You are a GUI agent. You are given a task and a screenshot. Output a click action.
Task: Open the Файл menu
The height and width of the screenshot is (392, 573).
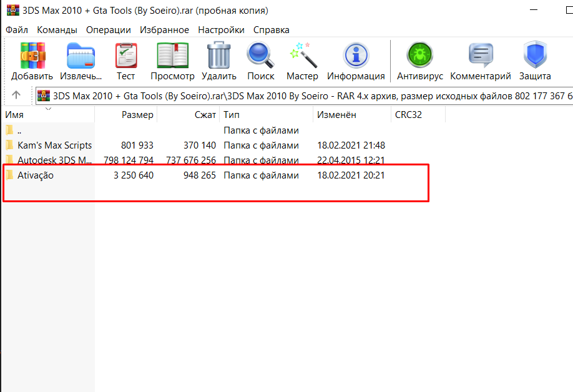[17, 30]
